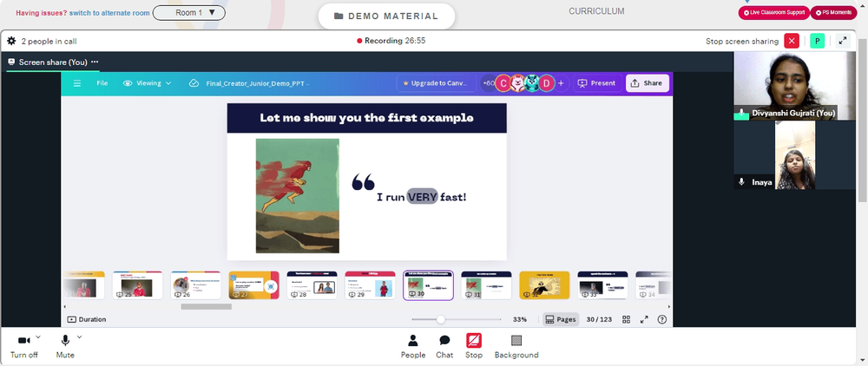Open the Canva File menu
Screen dimensions: 868x366
pyautogui.click(x=102, y=83)
